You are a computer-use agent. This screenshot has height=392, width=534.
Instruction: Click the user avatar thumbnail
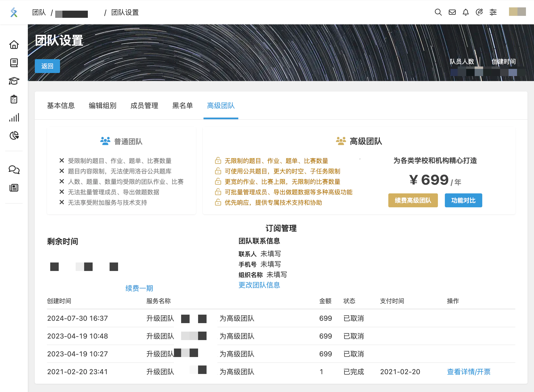pyautogui.click(x=517, y=12)
